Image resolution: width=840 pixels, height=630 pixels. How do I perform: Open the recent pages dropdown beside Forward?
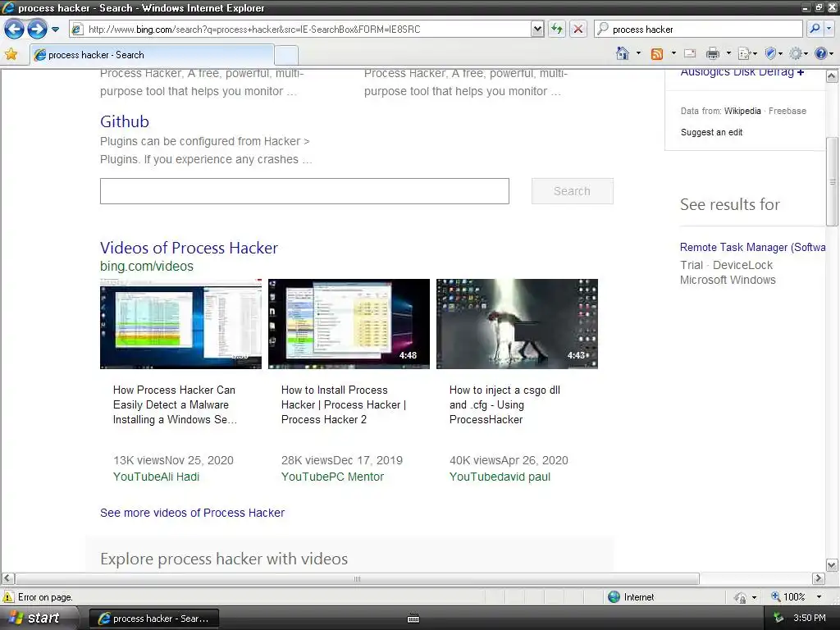pyautogui.click(x=55, y=30)
